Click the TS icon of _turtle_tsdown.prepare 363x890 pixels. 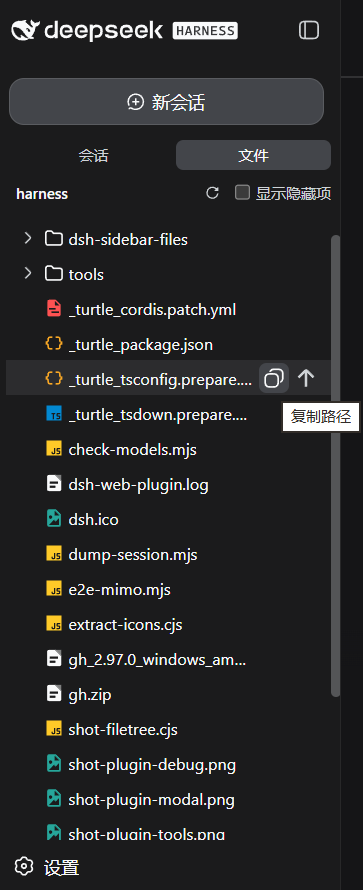point(54,414)
